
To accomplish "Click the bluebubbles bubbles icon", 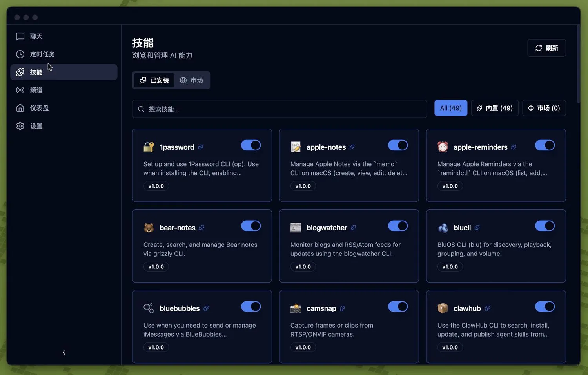I will point(149,308).
